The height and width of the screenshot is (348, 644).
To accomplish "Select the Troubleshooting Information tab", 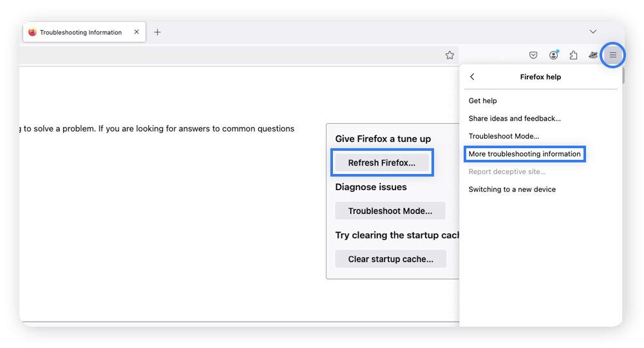I will (x=84, y=32).
